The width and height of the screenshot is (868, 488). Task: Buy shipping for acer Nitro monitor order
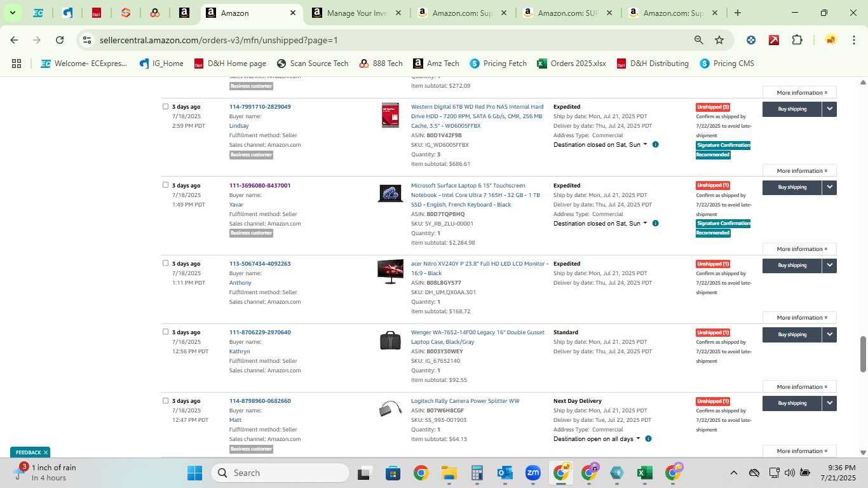(x=792, y=266)
